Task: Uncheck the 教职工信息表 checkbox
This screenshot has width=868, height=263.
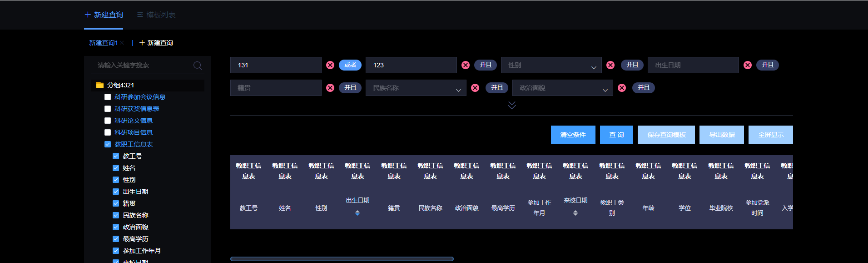Action: click(108, 144)
